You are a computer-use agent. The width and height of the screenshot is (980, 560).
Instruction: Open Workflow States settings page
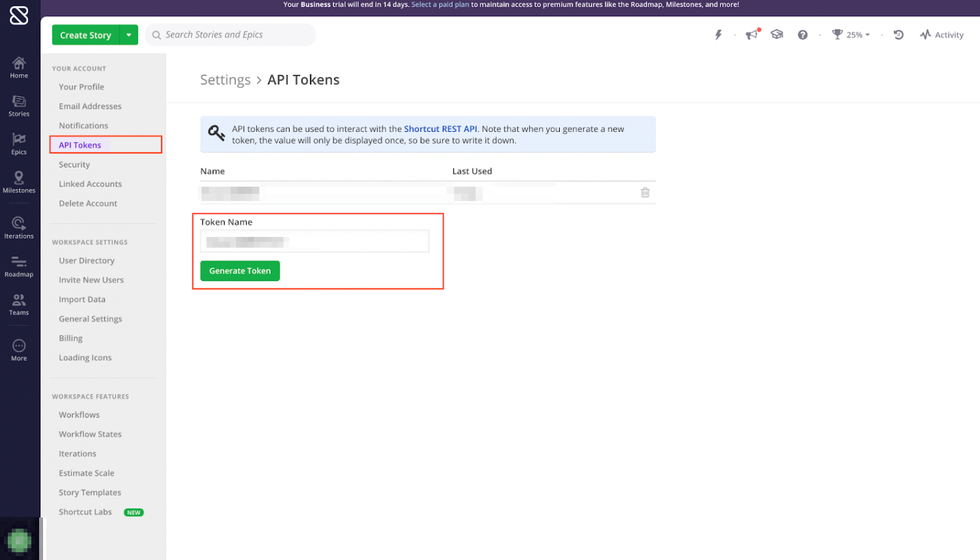[90, 434]
